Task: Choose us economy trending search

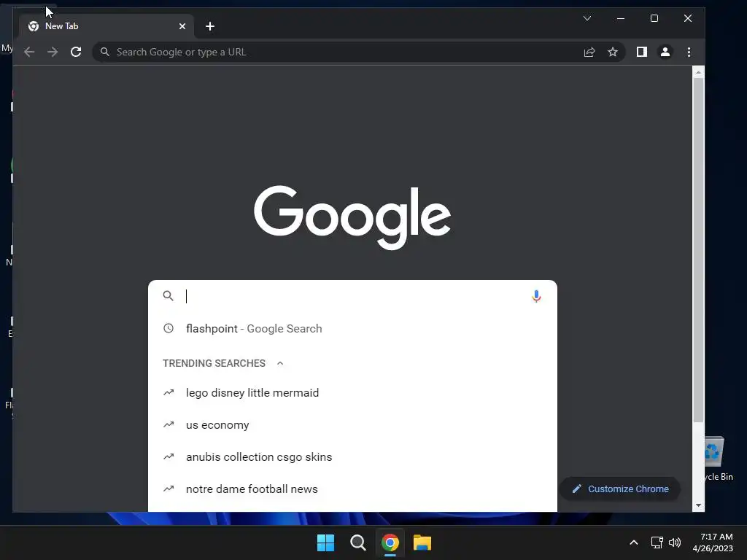Action: 352,425
